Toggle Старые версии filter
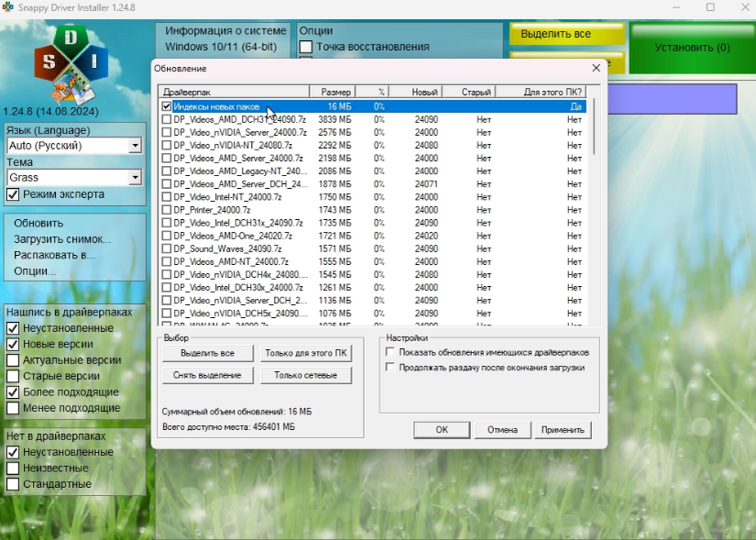Screen dimensions: 756x540 click(13, 376)
